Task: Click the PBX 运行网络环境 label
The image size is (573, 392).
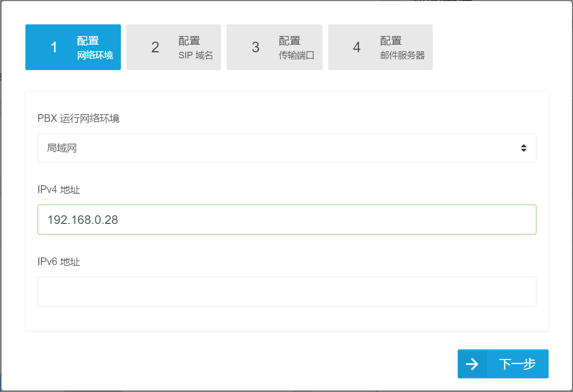Action: [x=79, y=118]
